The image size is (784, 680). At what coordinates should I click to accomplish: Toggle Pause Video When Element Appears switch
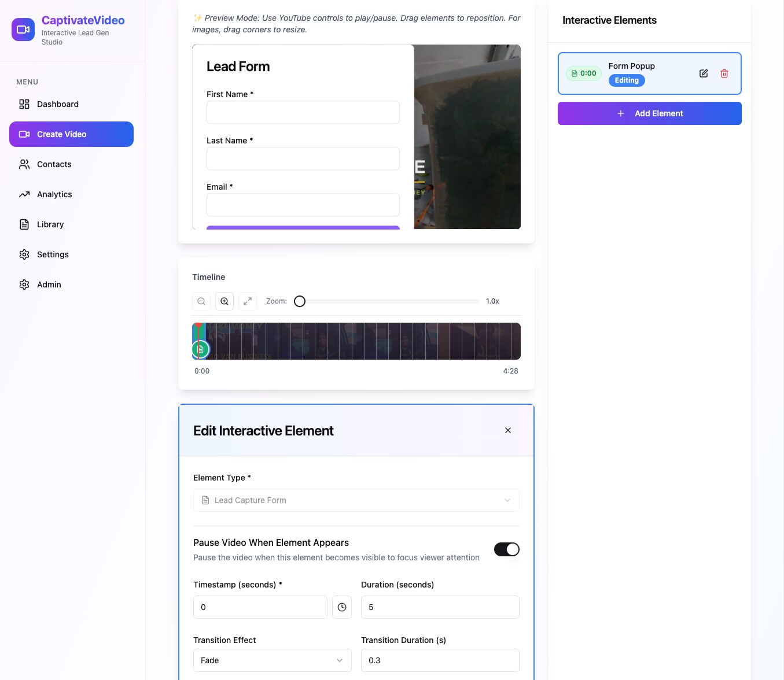point(506,549)
